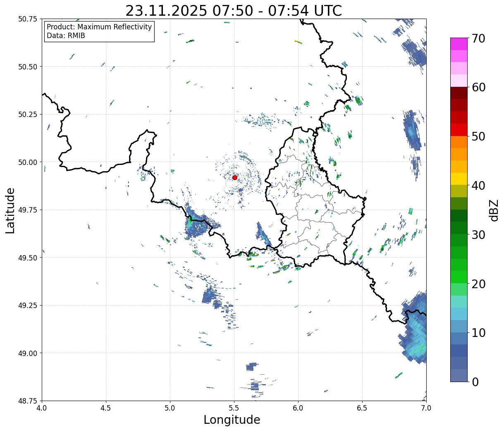The width and height of the screenshot is (504, 430).
Task: Click the colorbar tick label 60
Action: [x=478, y=87]
